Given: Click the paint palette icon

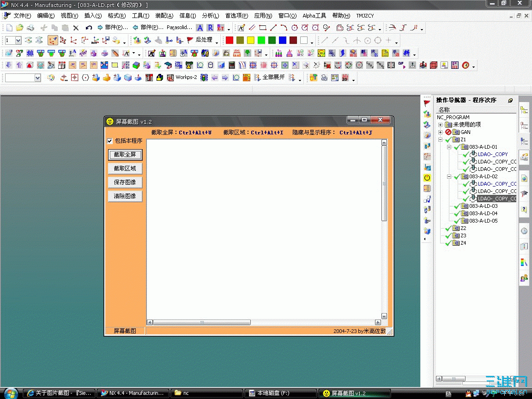Looking at the screenshot, I should click(x=51, y=78).
